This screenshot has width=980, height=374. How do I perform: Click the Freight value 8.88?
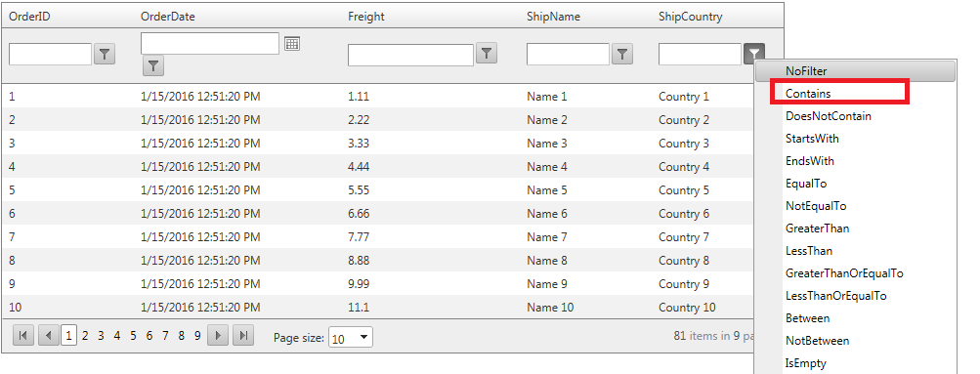[359, 261]
